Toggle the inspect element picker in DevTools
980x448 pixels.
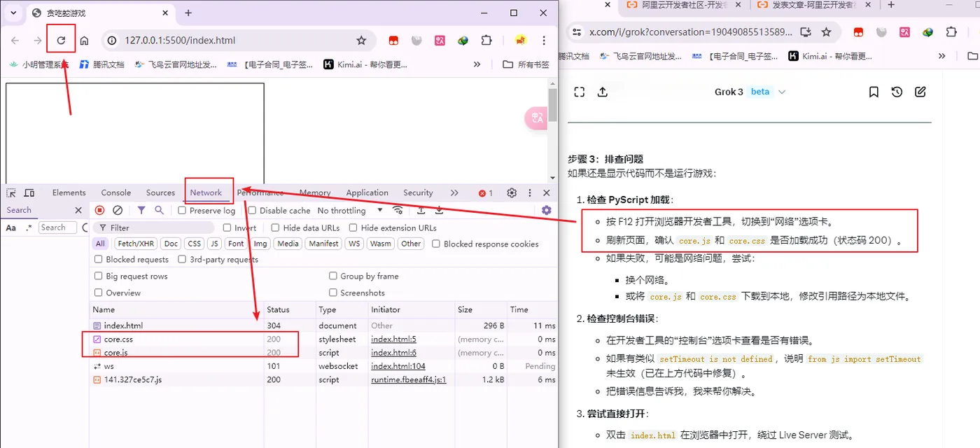pyautogui.click(x=11, y=192)
